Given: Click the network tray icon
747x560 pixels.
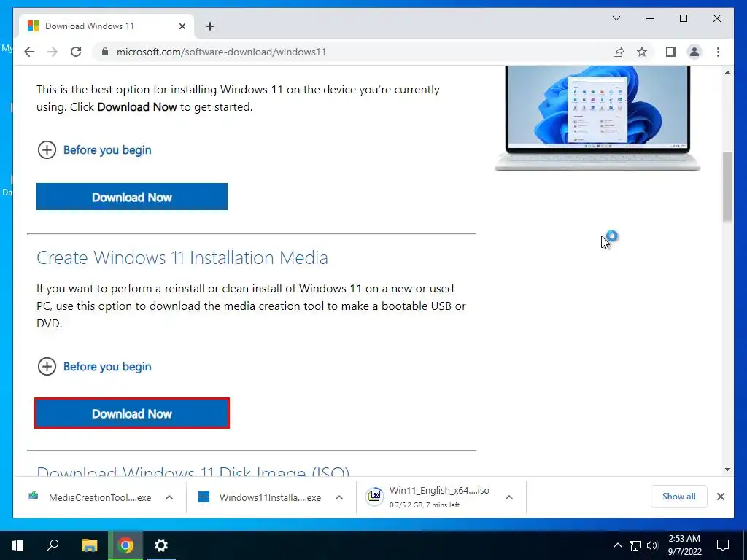Looking at the screenshot, I should [635, 545].
